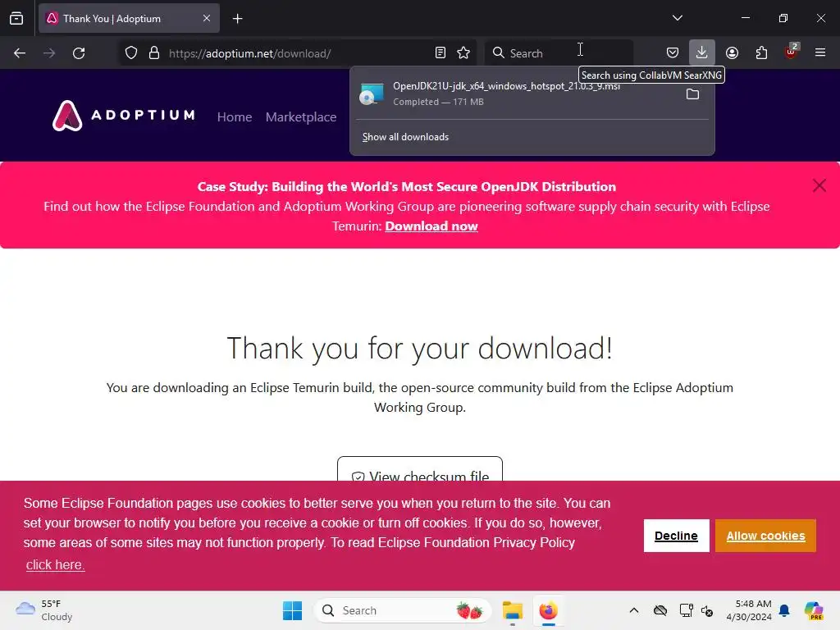Toggle reader view icon
This screenshot has width=840, height=630.
pos(441,53)
